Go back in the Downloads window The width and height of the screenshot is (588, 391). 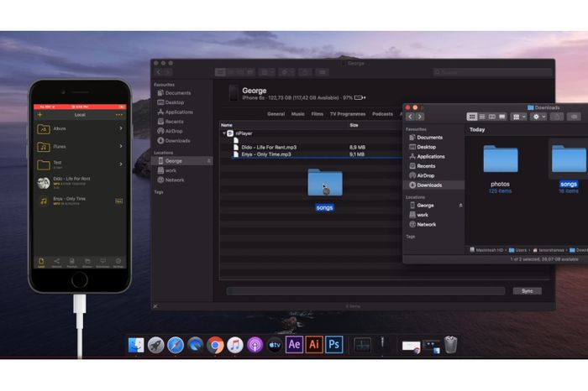tap(410, 117)
